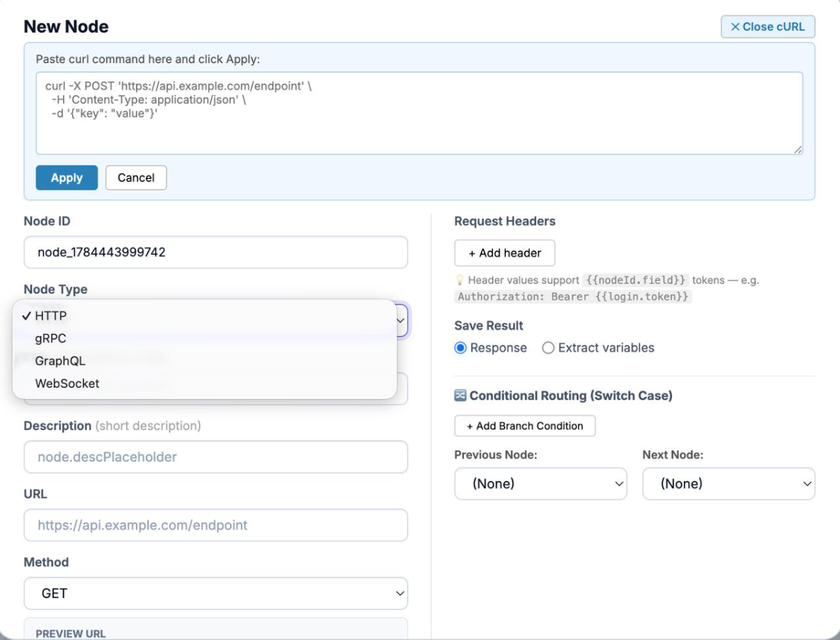Click the 'PREVIEW URL' label

click(x=71, y=634)
